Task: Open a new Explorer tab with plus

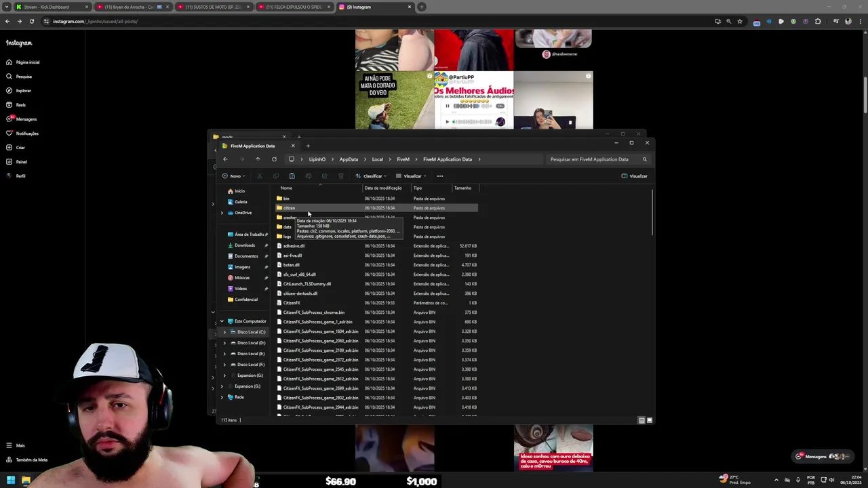Action: click(308, 146)
